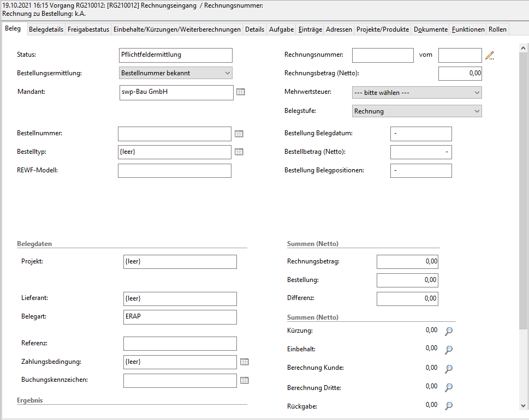Open the Aufgabe tab
Screen dimensions: 529x420
click(x=281, y=29)
